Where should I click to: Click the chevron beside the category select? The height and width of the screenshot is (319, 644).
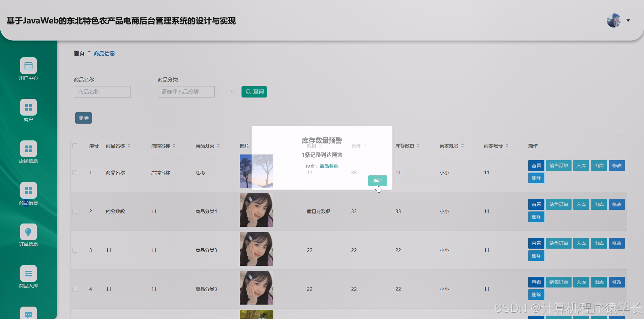click(232, 91)
